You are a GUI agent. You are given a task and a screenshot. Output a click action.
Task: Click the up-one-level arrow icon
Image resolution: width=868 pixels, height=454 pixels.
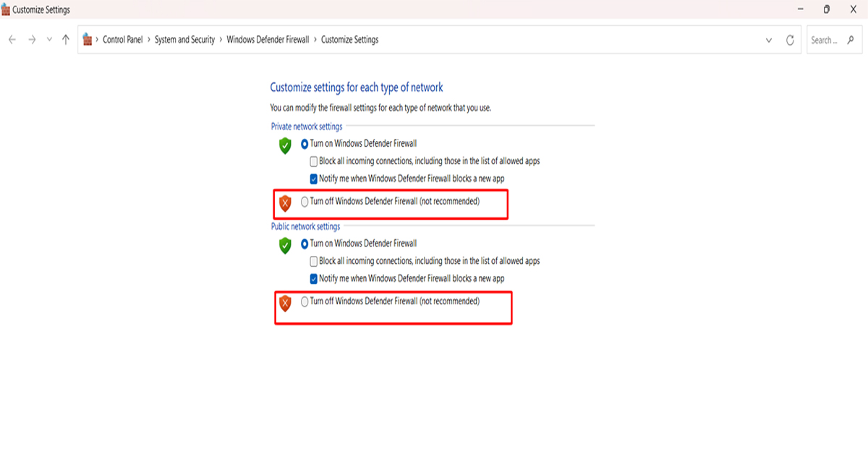pyautogui.click(x=65, y=40)
